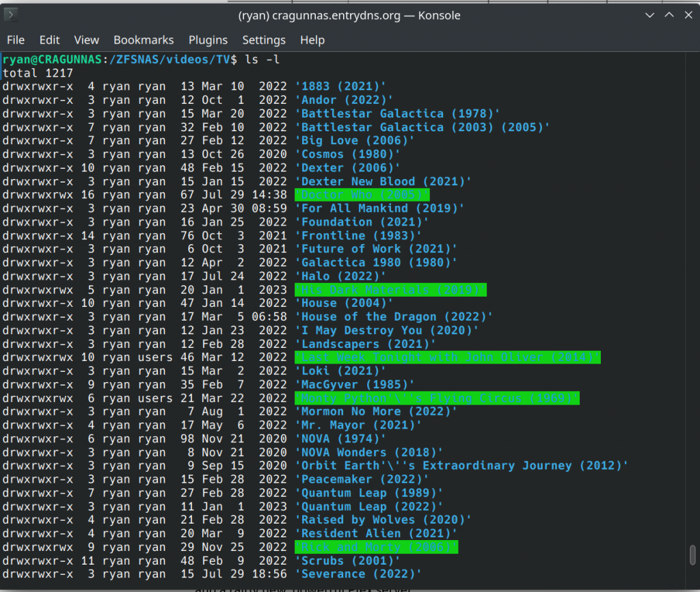Click the highlighted 'Monty Python's Flying Circus' entry

pyautogui.click(x=437, y=399)
